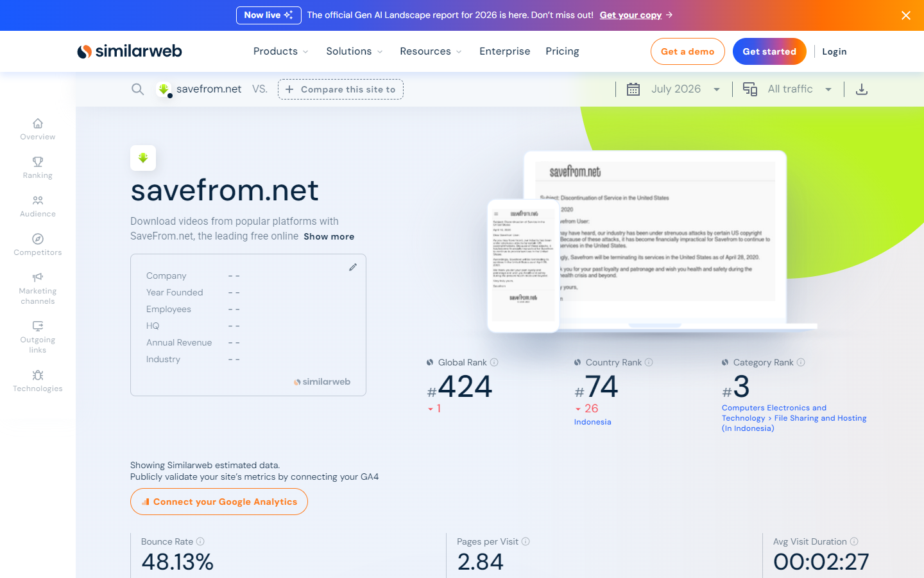Click Get a demo button
This screenshot has height=578, width=924.
click(688, 51)
